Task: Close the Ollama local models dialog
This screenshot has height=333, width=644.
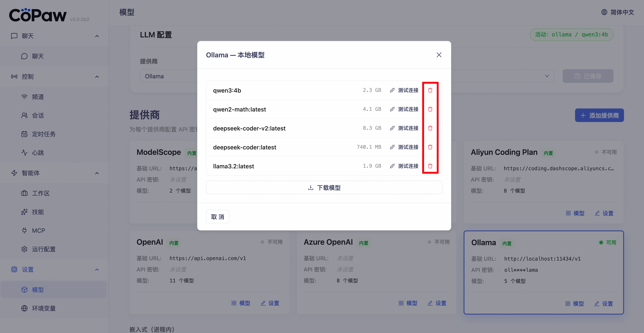Action: pos(439,55)
